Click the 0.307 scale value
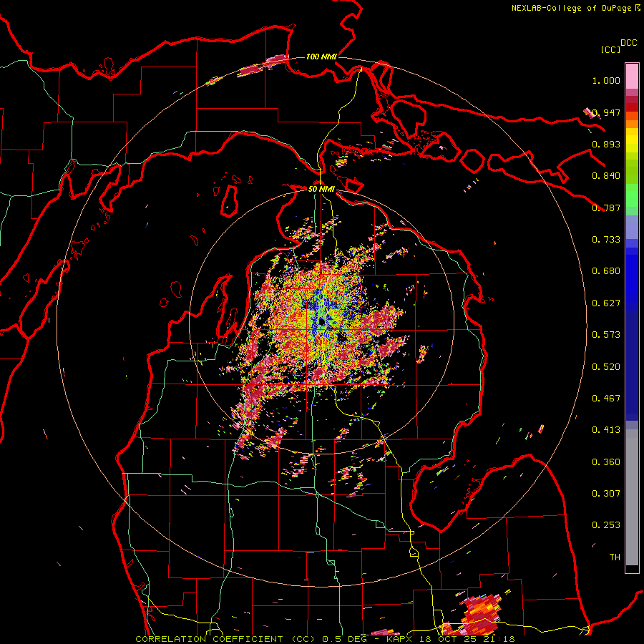 coord(606,494)
